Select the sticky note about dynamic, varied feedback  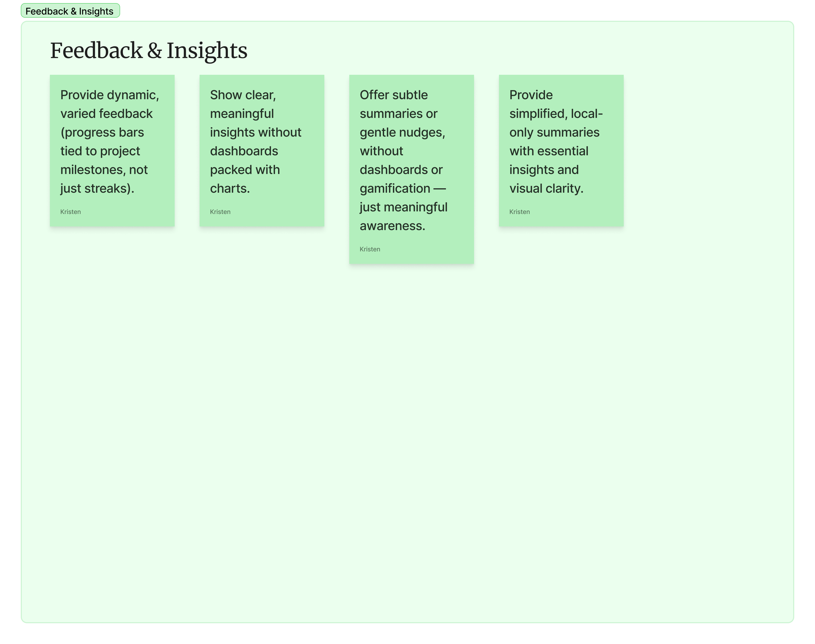coord(112,150)
